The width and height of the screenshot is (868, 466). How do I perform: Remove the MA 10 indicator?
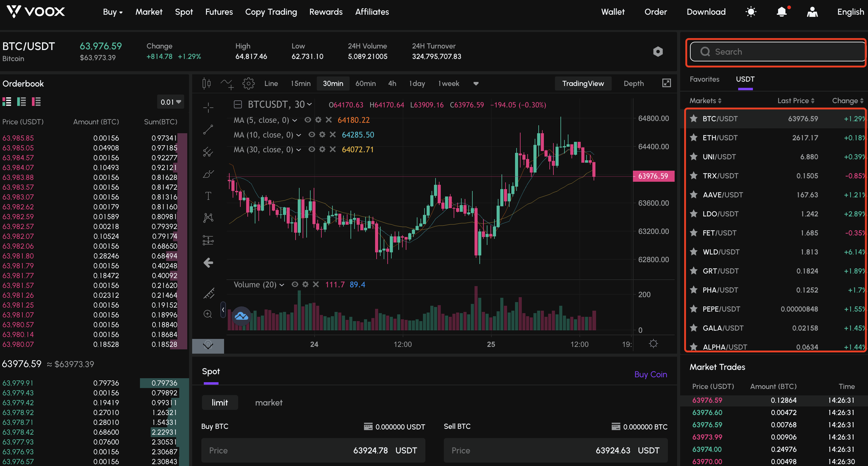(x=333, y=135)
